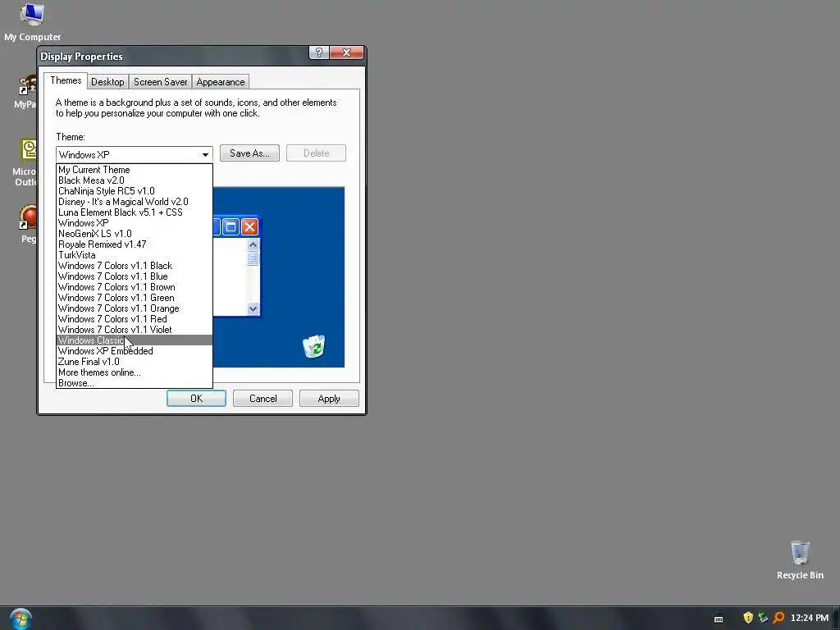The height and width of the screenshot is (630, 840).
Task: Click the preview window's maximize button
Action: (x=231, y=226)
